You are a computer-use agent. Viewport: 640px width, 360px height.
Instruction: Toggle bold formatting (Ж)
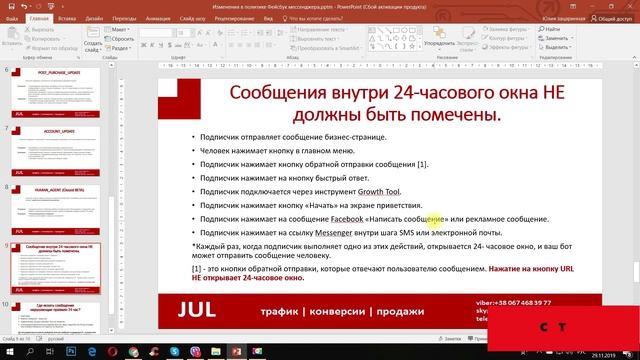pos(144,45)
